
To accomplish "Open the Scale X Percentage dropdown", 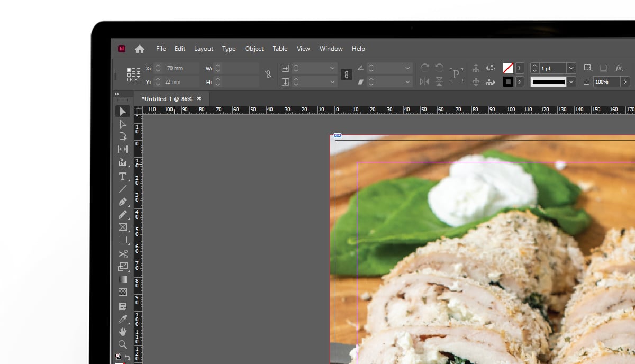I will [332, 68].
